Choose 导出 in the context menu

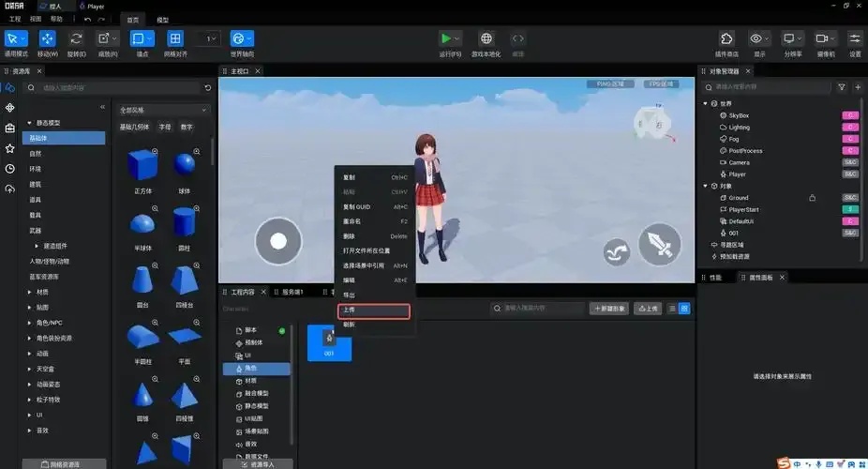pos(374,295)
